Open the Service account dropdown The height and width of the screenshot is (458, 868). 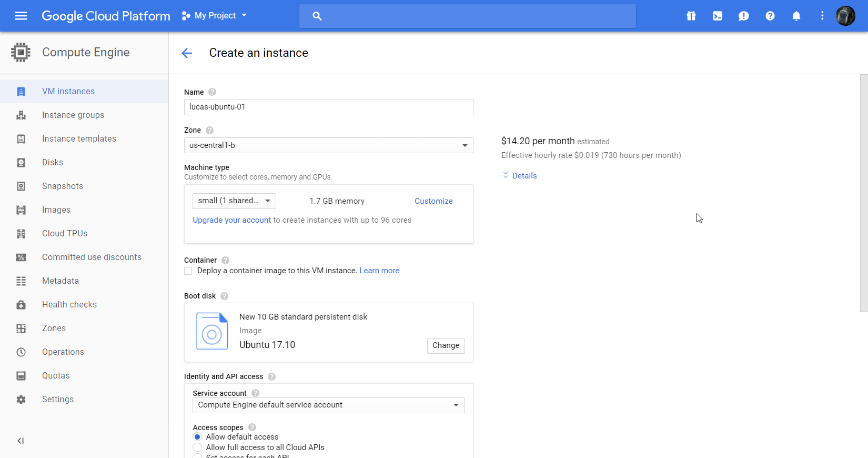pyautogui.click(x=328, y=405)
